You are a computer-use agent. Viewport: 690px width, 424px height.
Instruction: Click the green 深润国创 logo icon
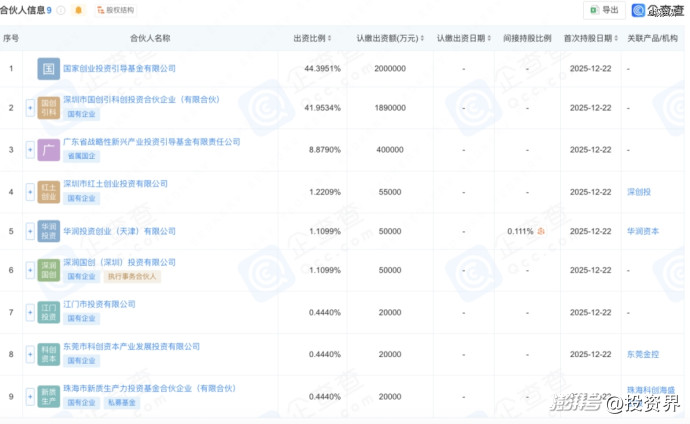(x=48, y=270)
